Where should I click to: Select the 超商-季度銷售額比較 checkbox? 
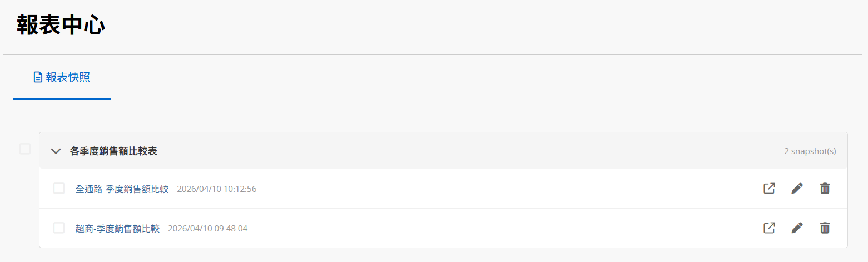click(59, 228)
